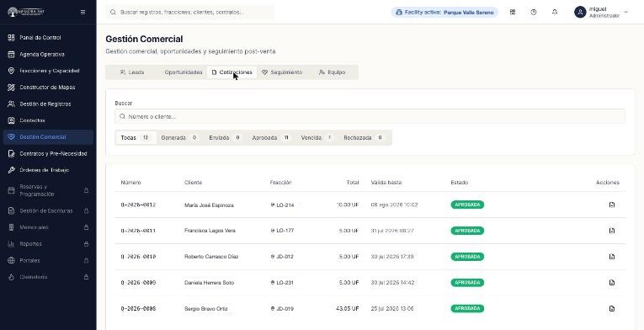Open document action for Q-2026-0009

612,283
